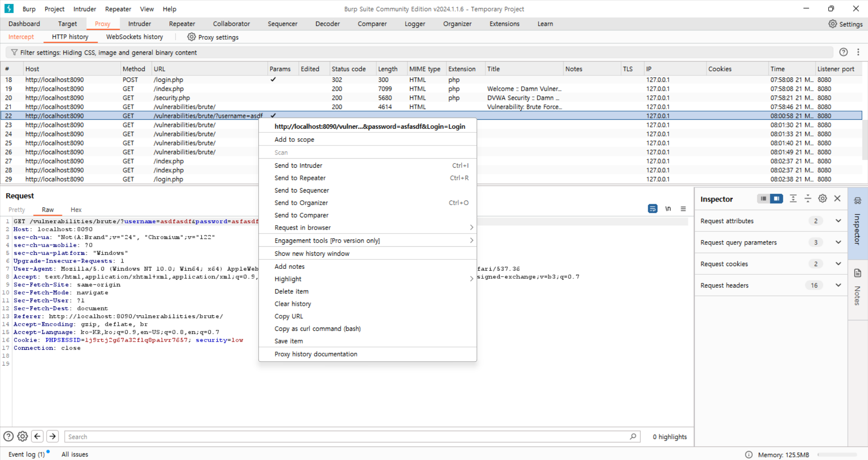Viewport: 868px width, 460px height.
Task: Open the Project menu
Action: pyautogui.click(x=54, y=9)
